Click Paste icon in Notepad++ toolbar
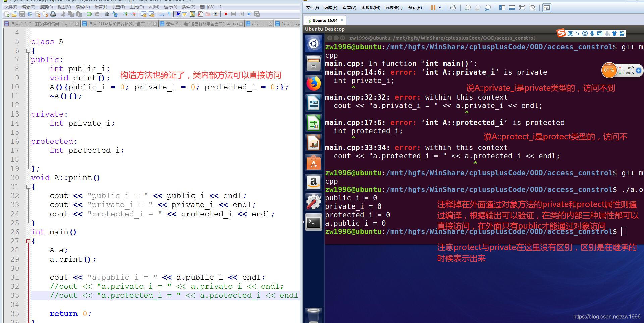Image resolution: width=644 pixels, height=323 pixels. click(78, 14)
